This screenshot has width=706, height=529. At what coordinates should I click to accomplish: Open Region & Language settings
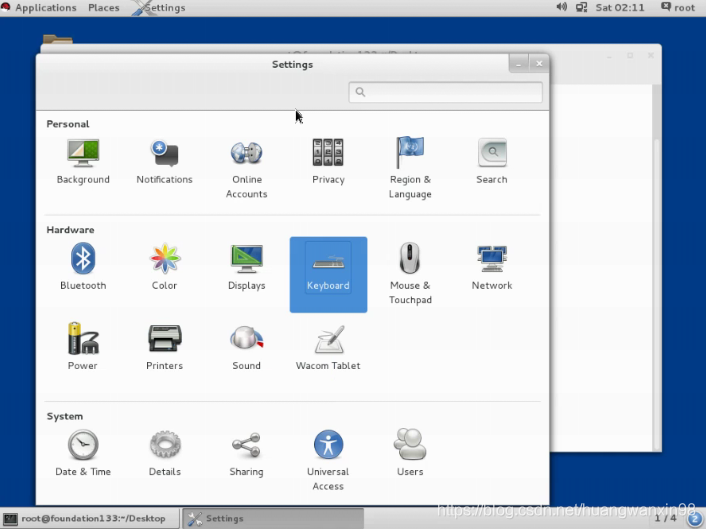410,168
